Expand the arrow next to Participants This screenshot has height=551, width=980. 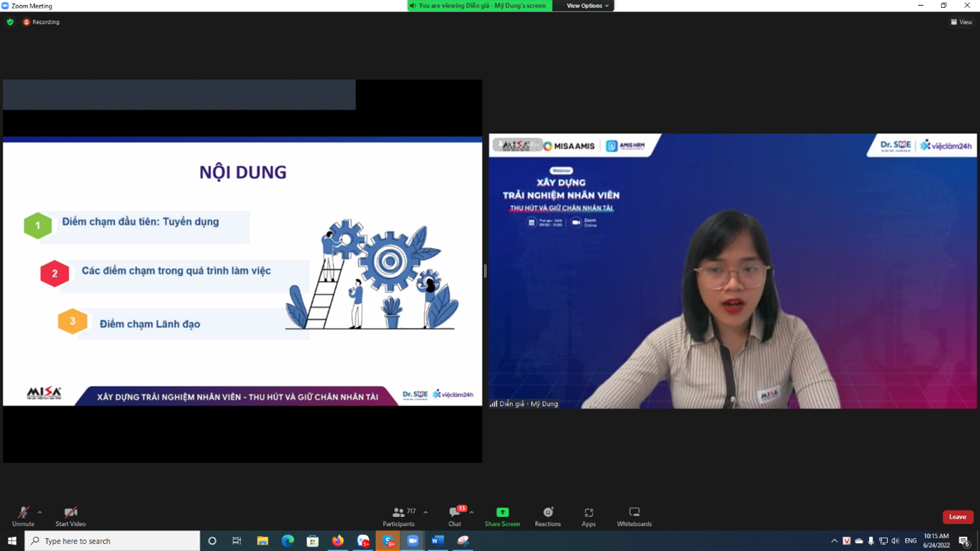click(x=426, y=512)
